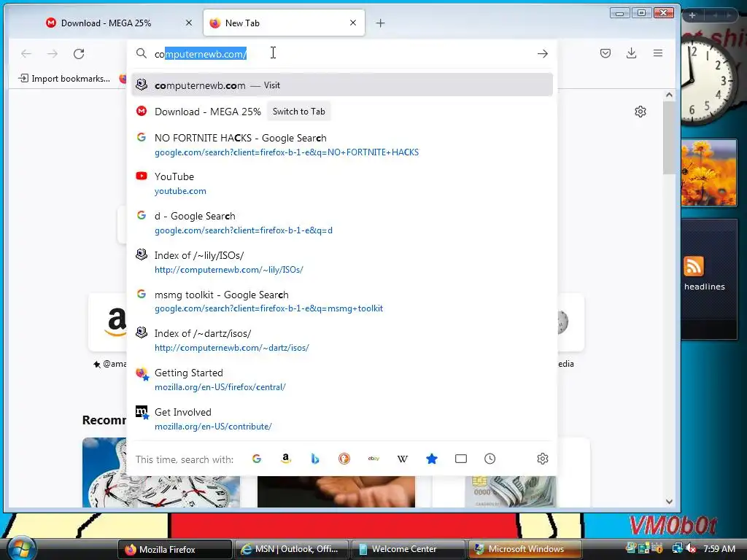Image resolution: width=747 pixels, height=560 pixels.
Task: Search this time with Bing icon
Action: point(315,459)
